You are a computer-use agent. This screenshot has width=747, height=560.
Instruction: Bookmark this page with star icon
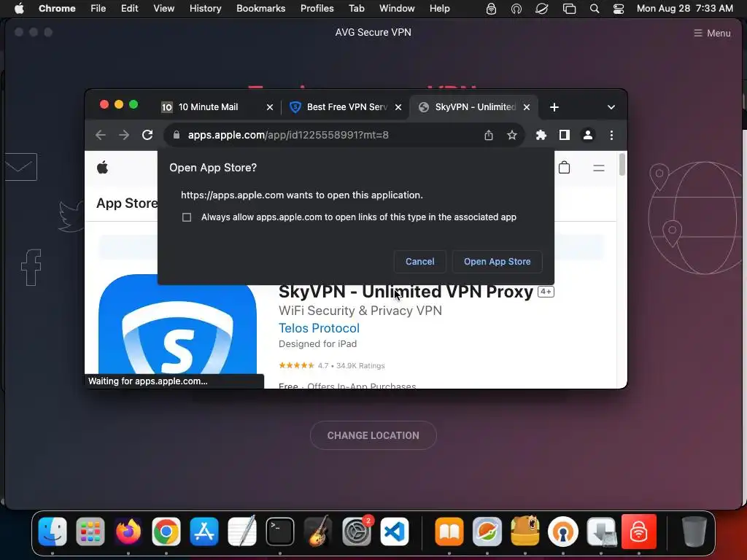(512, 135)
